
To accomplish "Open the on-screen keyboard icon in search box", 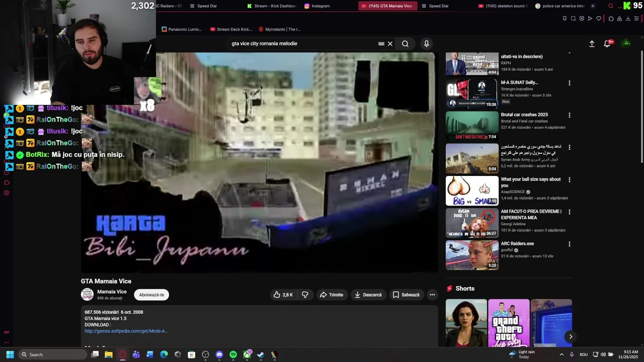I will pos(381,44).
